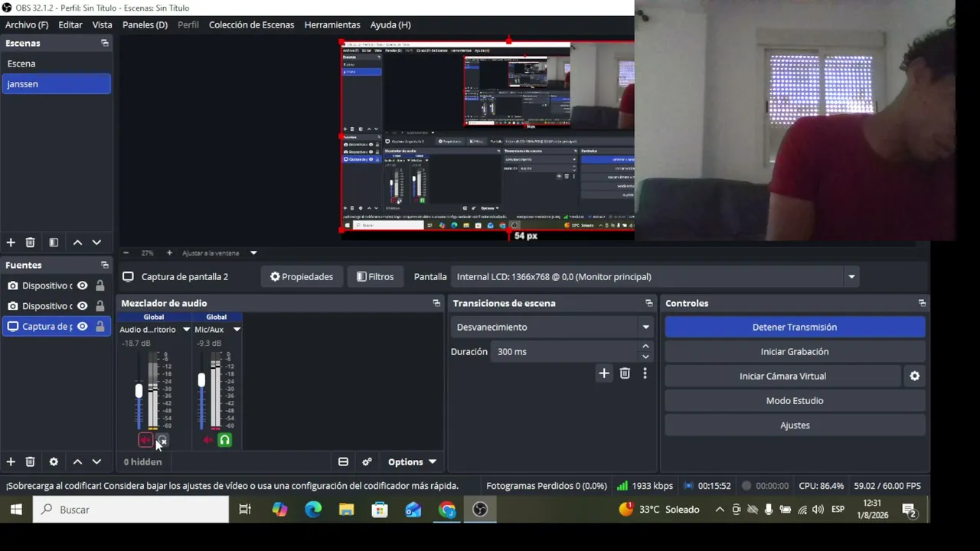Open the preview scaling dropdown arrow
Screen dimensions: 980x551
(253, 253)
